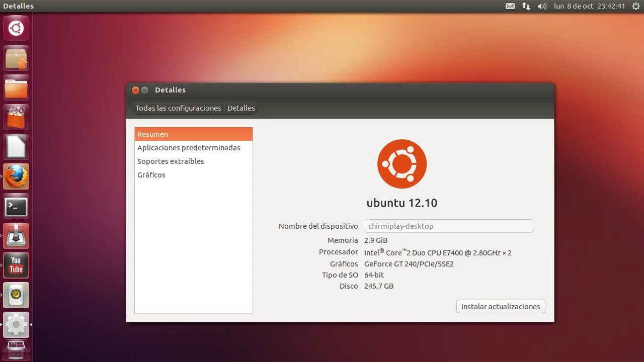The width and height of the screenshot is (644, 362).
Task: Launch the package installer box icon
Action: [x=16, y=58]
